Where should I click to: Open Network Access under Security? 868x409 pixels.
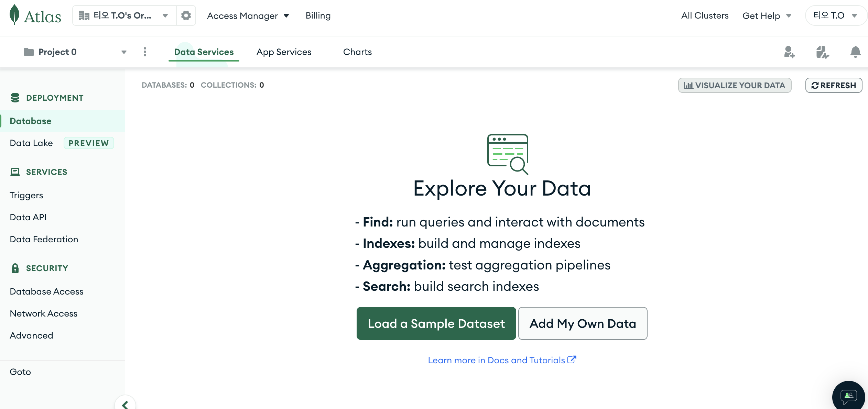tap(44, 313)
